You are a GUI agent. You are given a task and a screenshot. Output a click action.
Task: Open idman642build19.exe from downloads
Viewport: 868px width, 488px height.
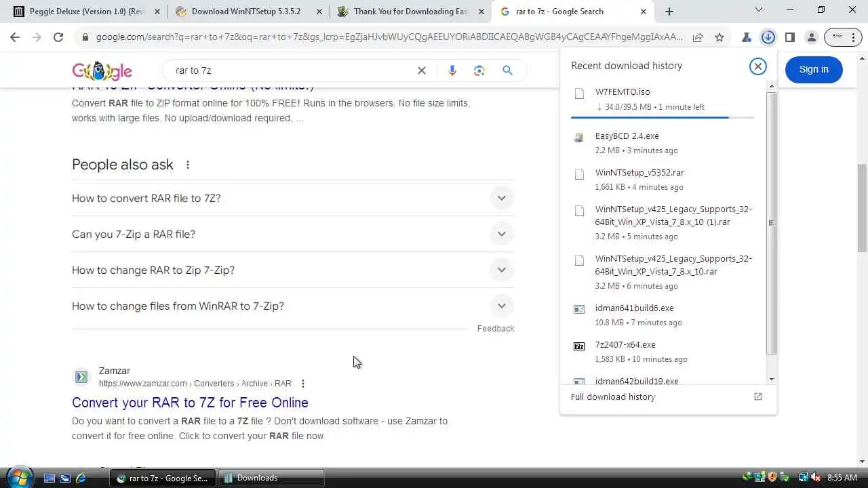coord(637,382)
